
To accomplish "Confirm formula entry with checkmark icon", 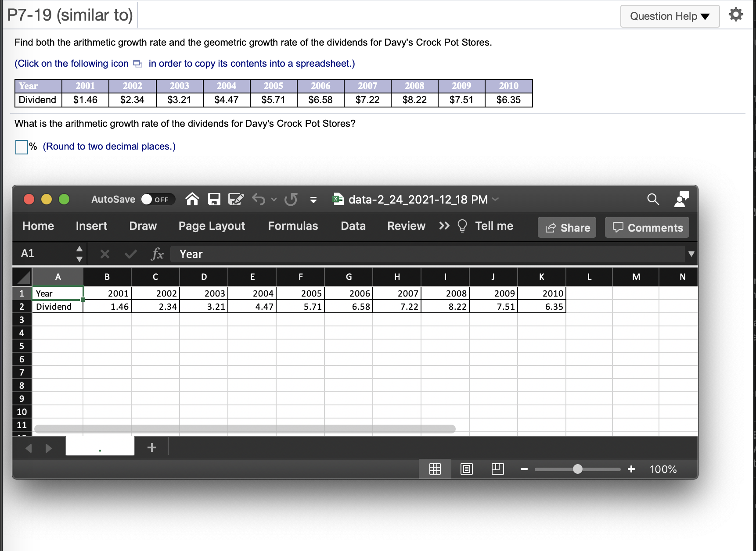I will click(x=130, y=254).
